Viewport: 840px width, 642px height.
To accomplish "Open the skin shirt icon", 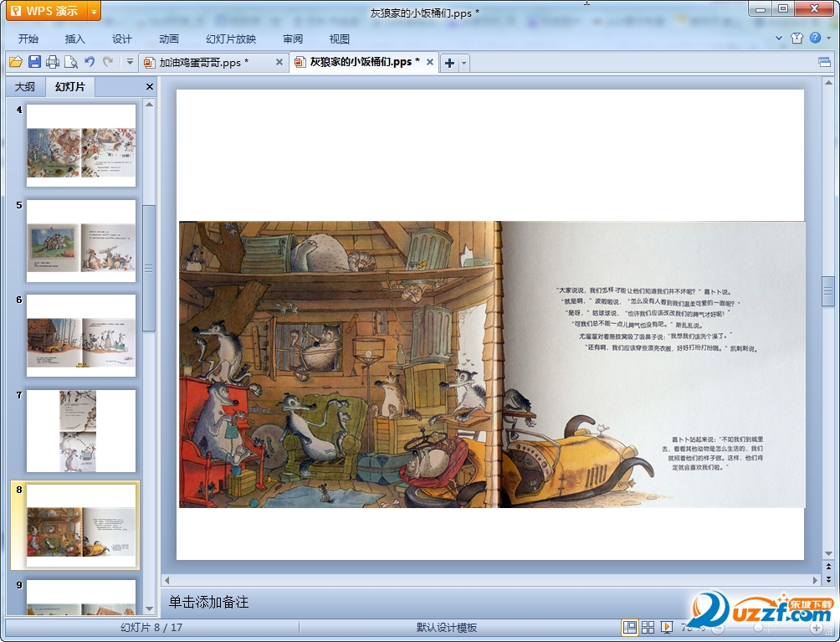I will tap(796, 38).
